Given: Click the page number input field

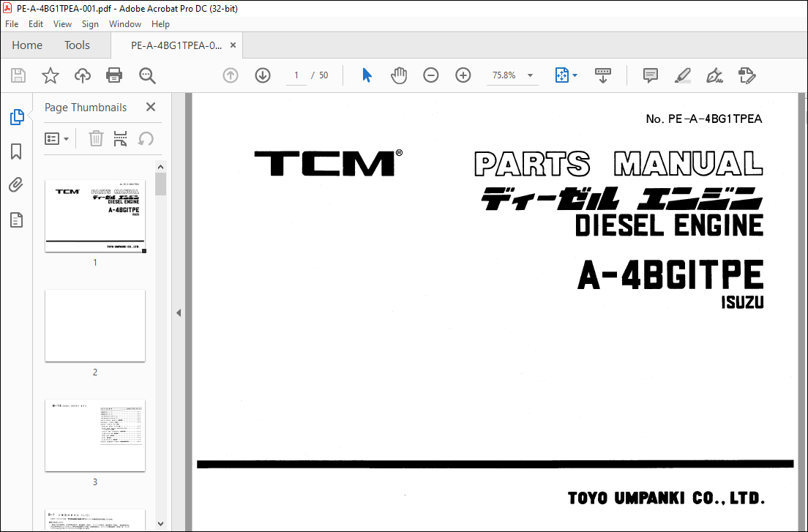Looking at the screenshot, I should click(296, 75).
